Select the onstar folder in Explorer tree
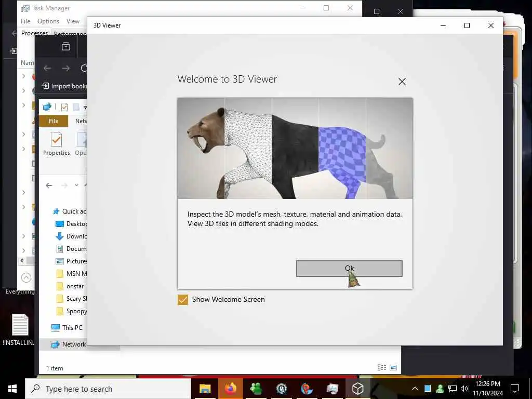 tap(70, 286)
